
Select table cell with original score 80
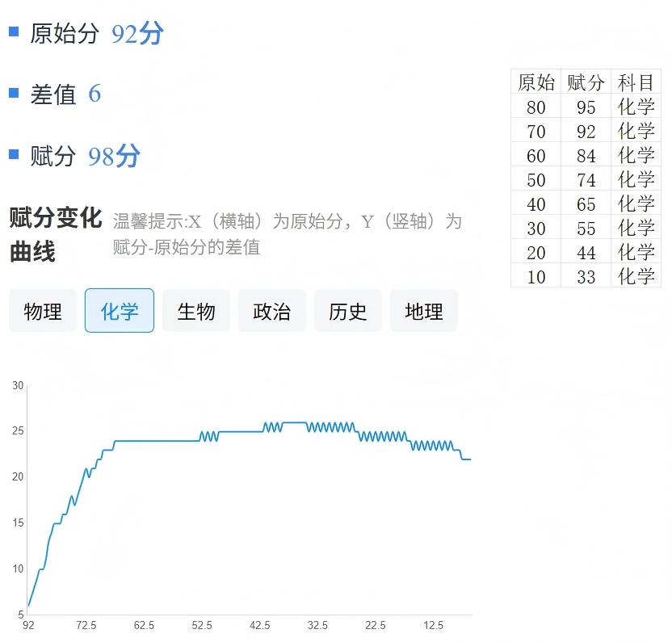536,107
